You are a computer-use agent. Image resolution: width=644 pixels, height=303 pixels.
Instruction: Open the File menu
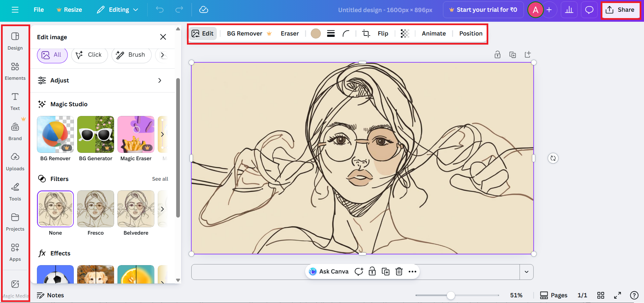(x=39, y=10)
